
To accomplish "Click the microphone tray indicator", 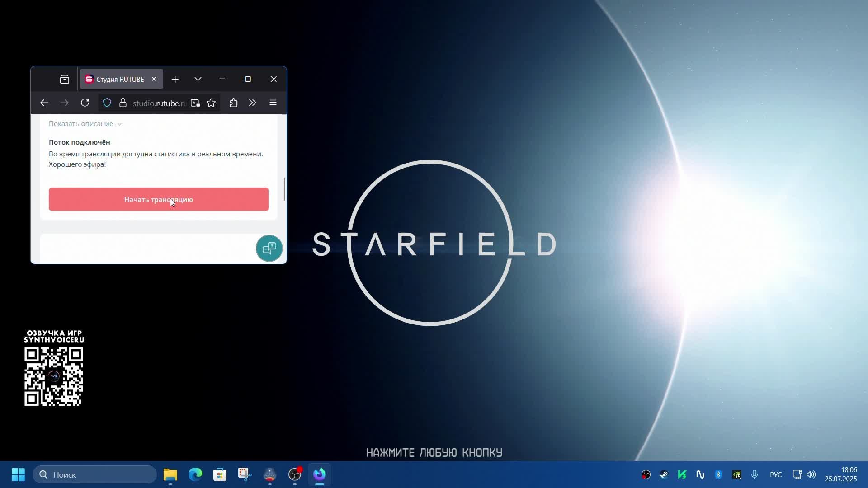I will 755,474.
